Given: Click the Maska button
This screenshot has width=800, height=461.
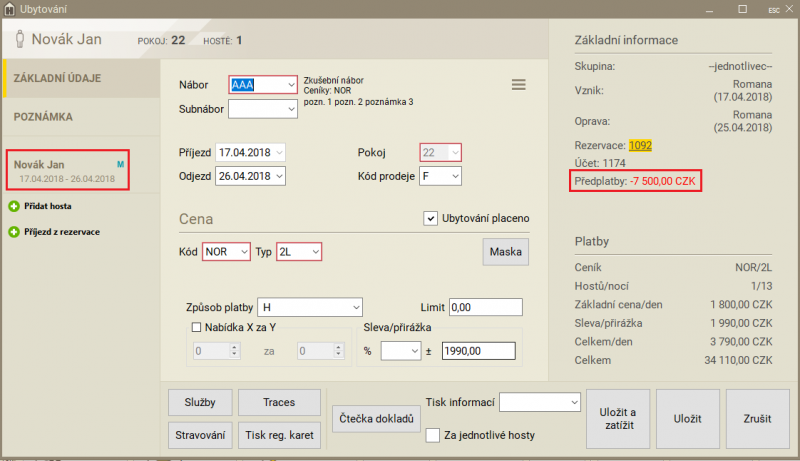Looking at the screenshot, I should click(506, 252).
